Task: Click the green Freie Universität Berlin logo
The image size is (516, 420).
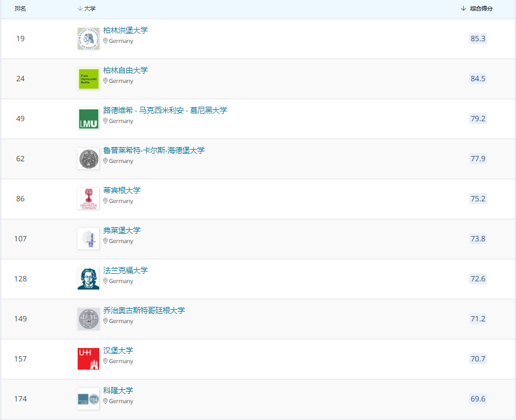Action: (x=88, y=79)
